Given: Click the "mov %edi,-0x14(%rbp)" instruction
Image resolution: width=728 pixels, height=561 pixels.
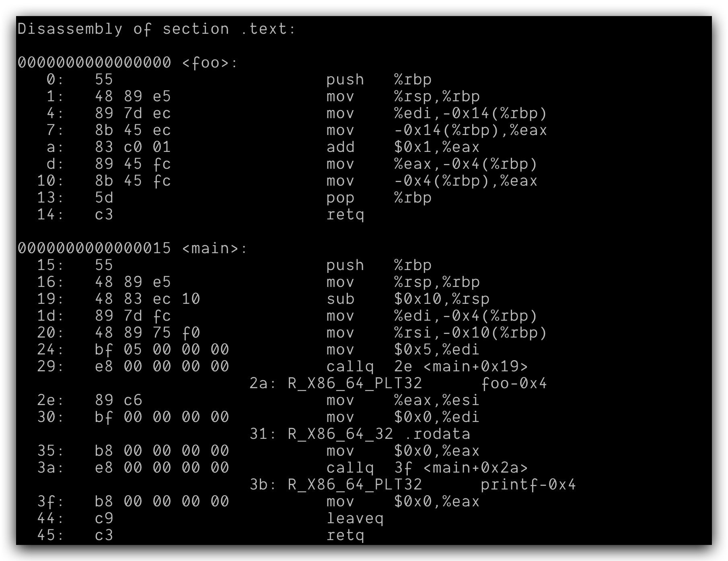Looking at the screenshot, I should point(436,113).
